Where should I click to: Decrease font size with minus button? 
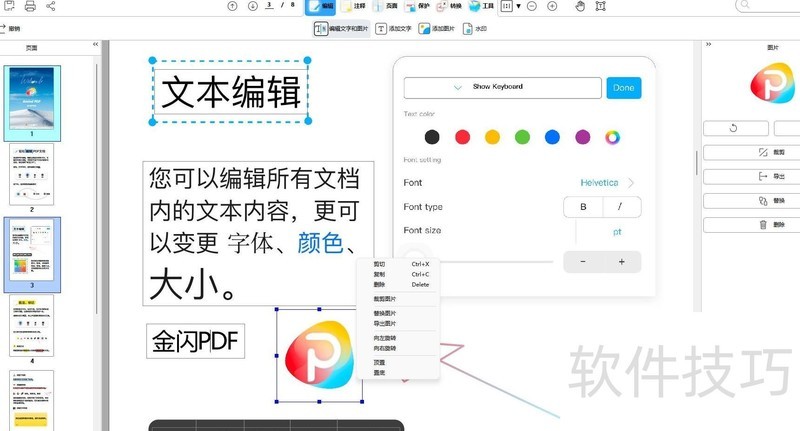(x=583, y=262)
